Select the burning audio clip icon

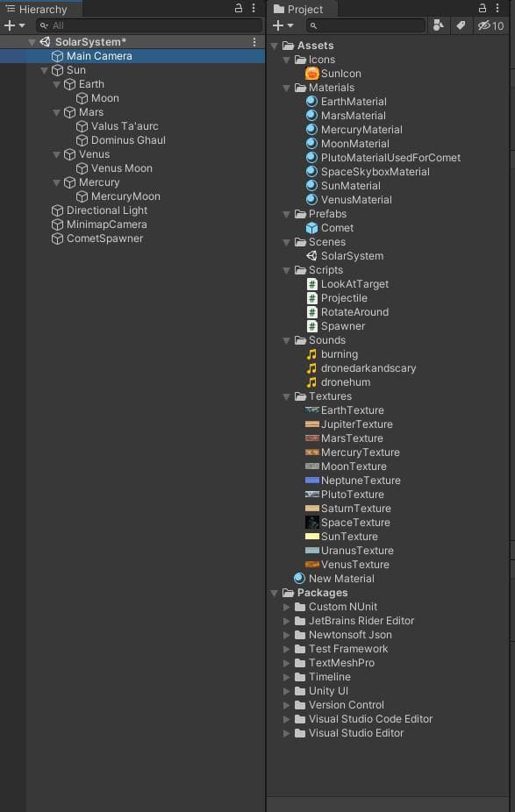[x=311, y=354]
